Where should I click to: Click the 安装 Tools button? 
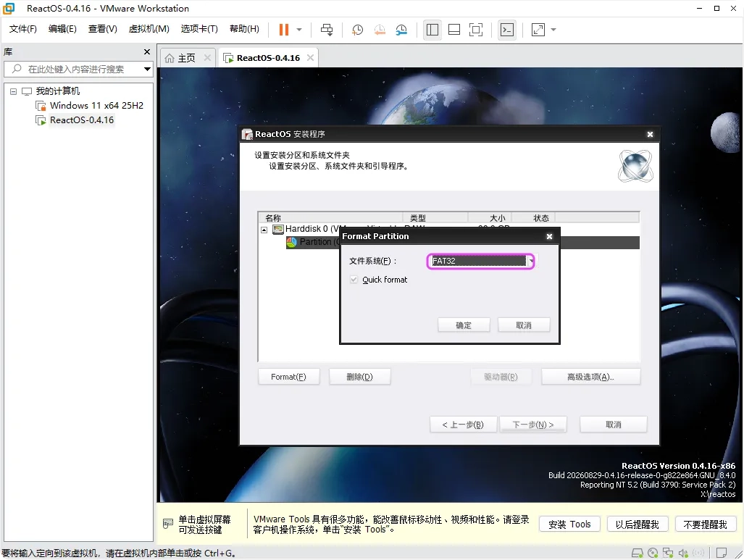[x=569, y=525]
